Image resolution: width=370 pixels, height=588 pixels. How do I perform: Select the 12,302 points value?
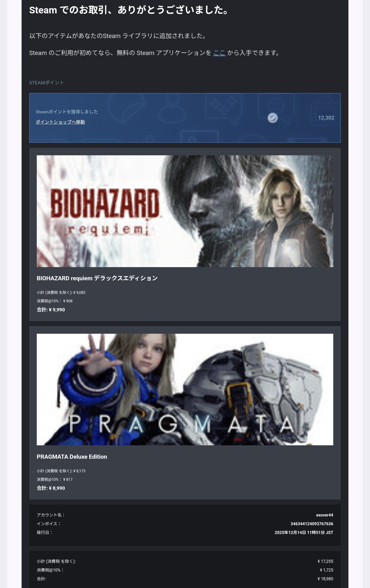pyautogui.click(x=326, y=118)
